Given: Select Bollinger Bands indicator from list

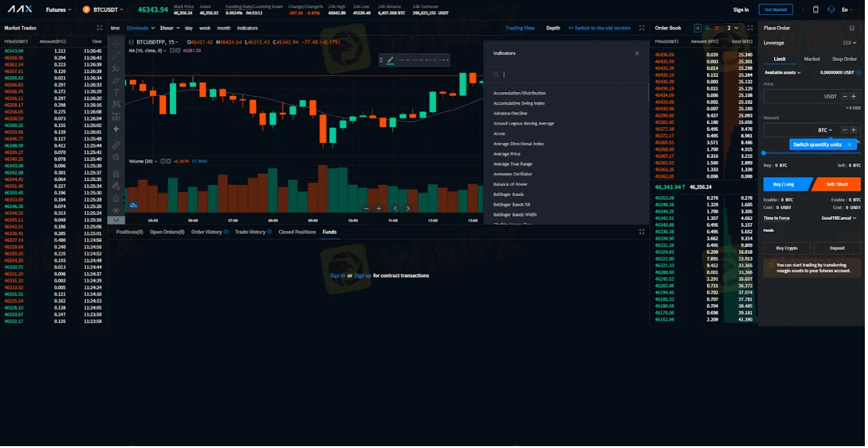Looking at the screenshot, I should click(508, 195).
